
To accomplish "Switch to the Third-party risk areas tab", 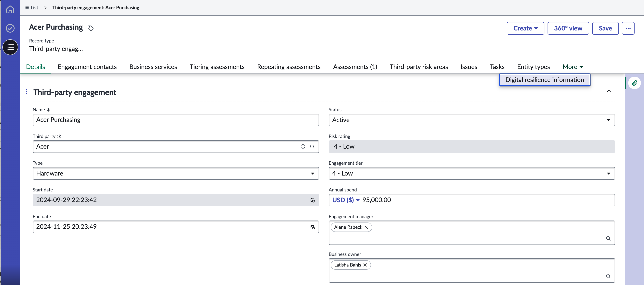I will tap(418, 67).
